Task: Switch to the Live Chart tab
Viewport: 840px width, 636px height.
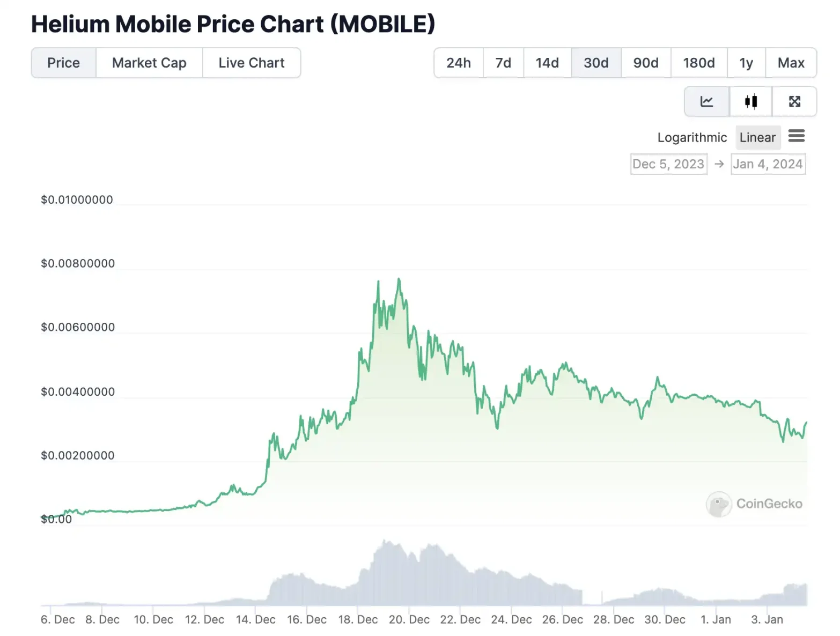Action: [252, 63]
